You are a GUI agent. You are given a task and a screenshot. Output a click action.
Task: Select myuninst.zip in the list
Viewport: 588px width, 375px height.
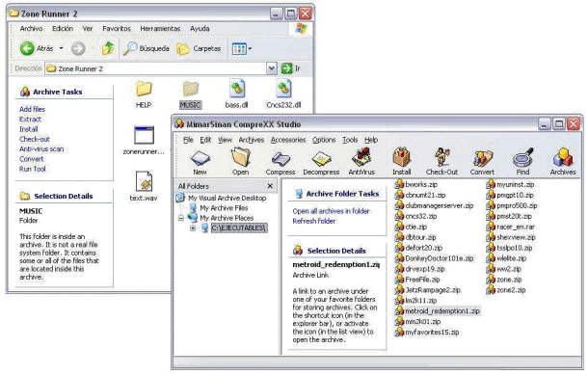(x=511, y=184)
